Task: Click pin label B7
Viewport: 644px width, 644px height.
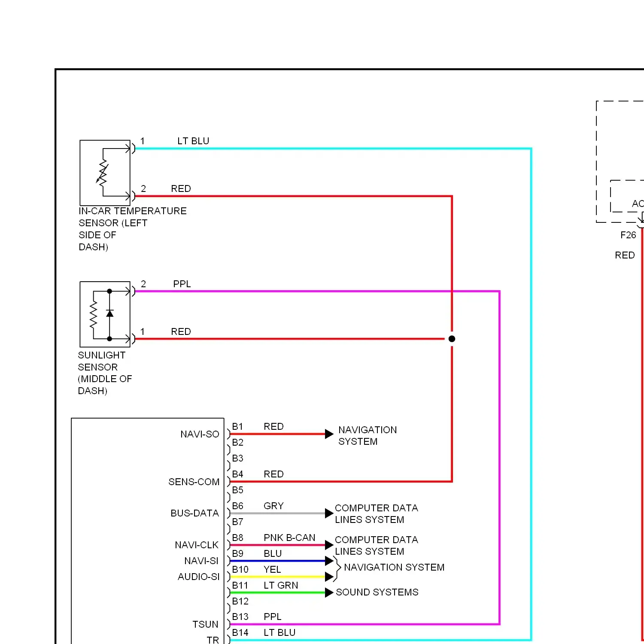Action: [237, 522]
